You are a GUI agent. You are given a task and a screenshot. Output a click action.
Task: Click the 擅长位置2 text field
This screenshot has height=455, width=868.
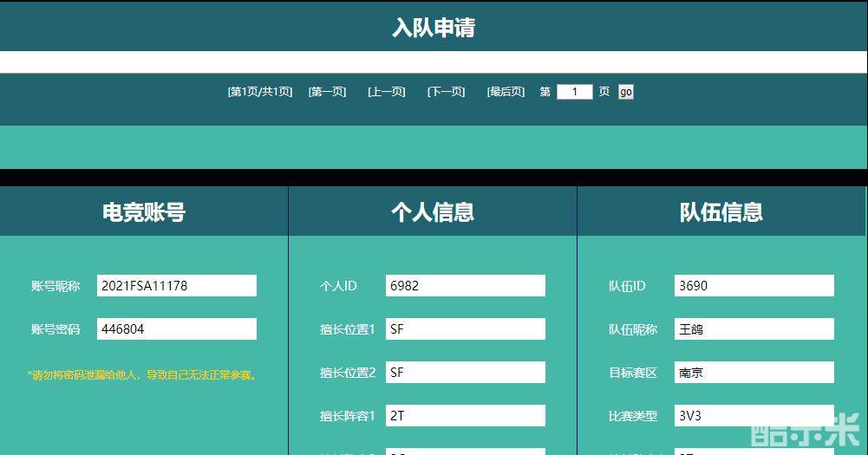point(466,372)
